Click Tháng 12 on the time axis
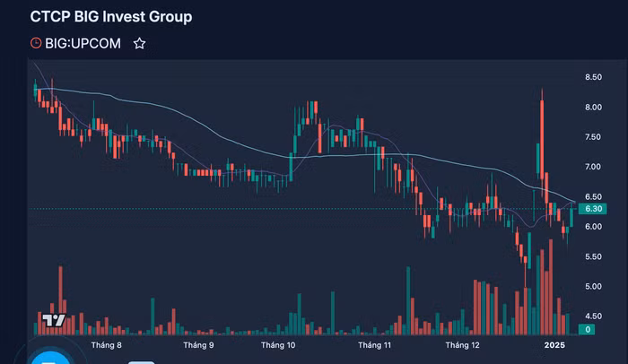 click(463, 345)
